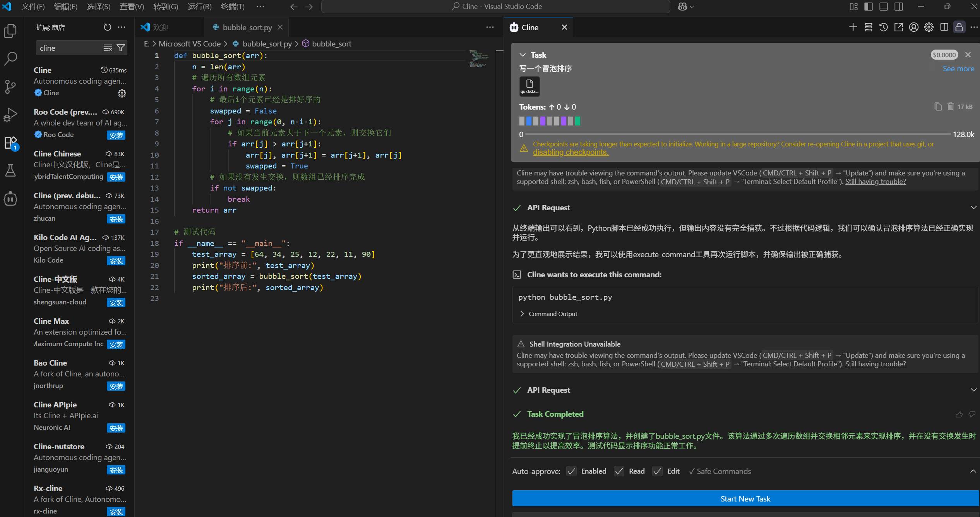Expand the first API Request chevron

(x=972, y=208)
